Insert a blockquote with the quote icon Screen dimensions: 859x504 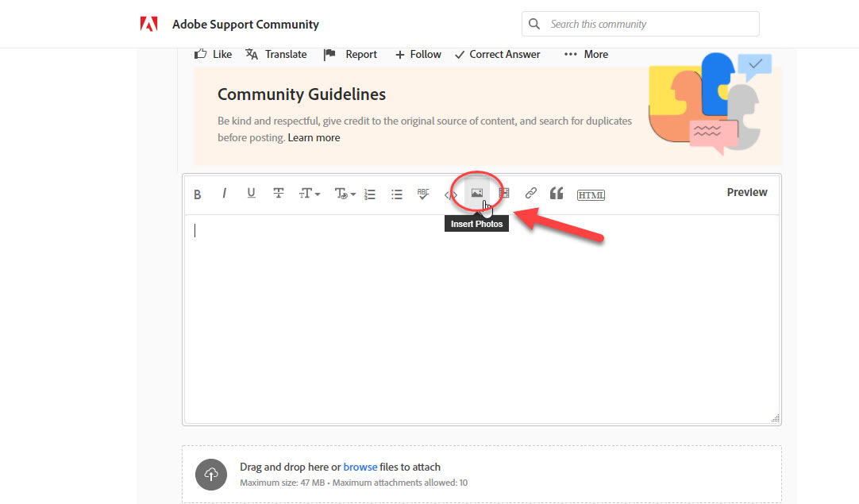(x=556, y=193)
